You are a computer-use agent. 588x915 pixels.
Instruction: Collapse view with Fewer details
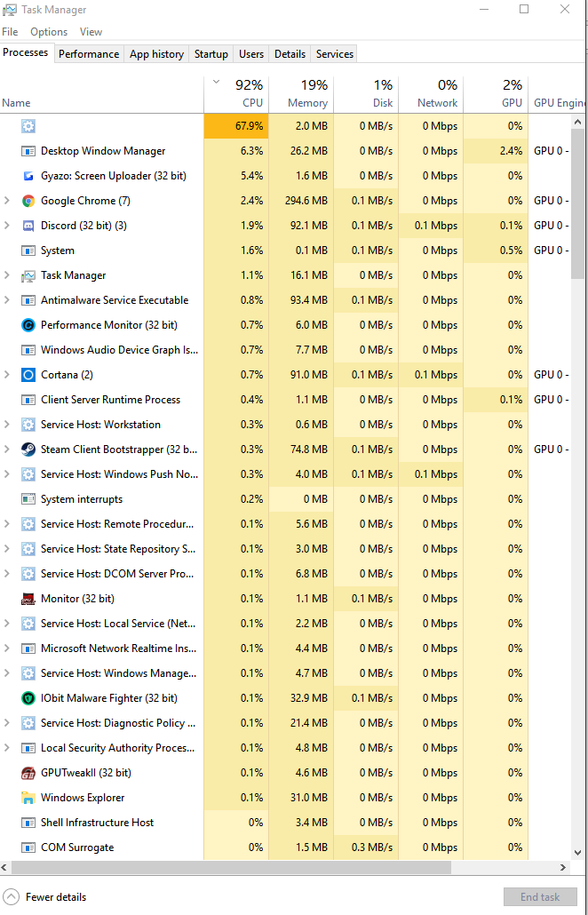pyautogui.click(x=45, y=897)
